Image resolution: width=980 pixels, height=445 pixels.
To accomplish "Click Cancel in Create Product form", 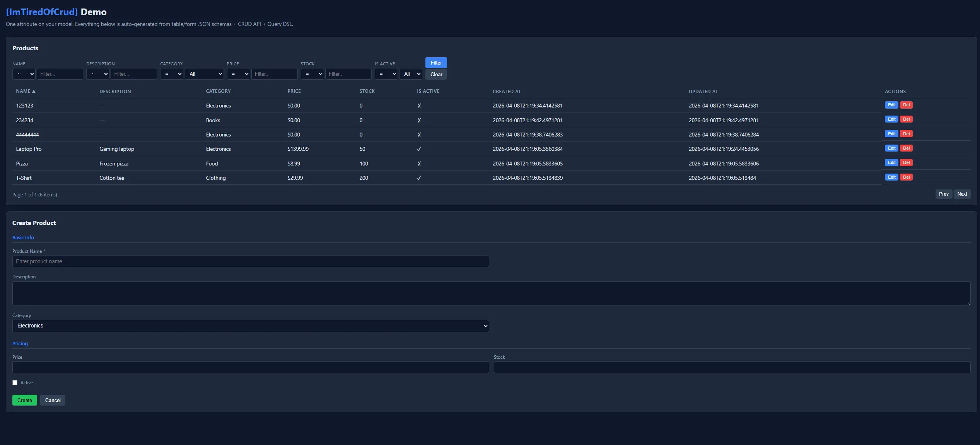I will coord(53,400).
